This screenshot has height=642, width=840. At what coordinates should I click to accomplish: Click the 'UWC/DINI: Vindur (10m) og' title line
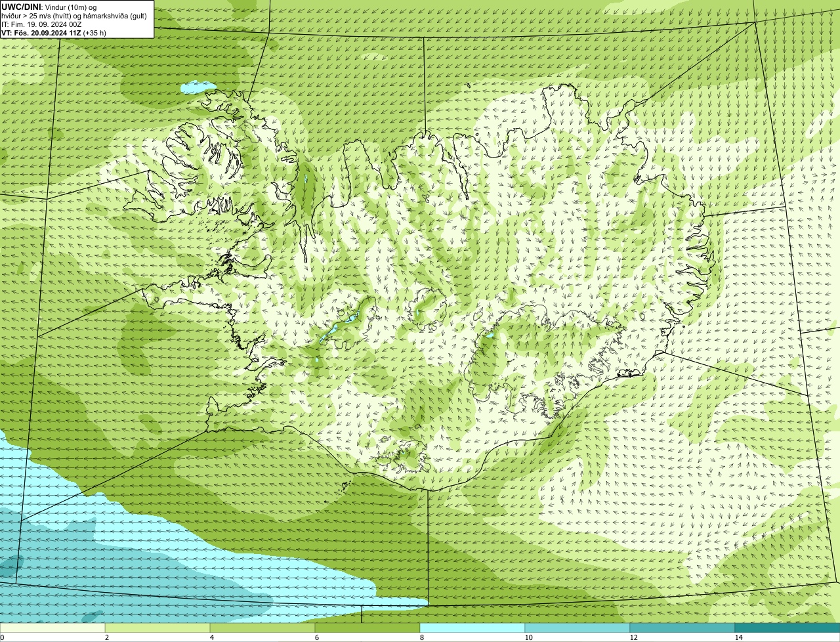(49, 7)
